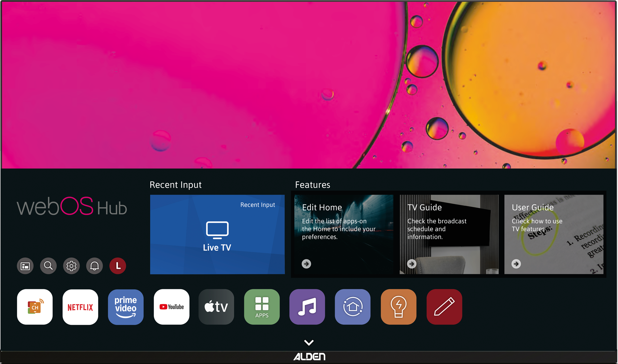Open the YouTube app
Screen dimensions: 618x364
tap(171, 307)
